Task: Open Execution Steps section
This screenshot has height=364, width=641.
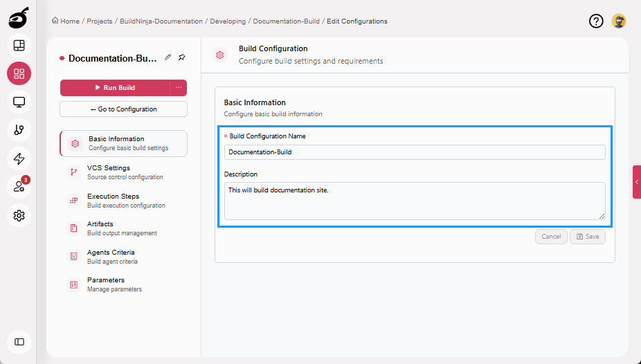Action: click(x=123, y=201)
